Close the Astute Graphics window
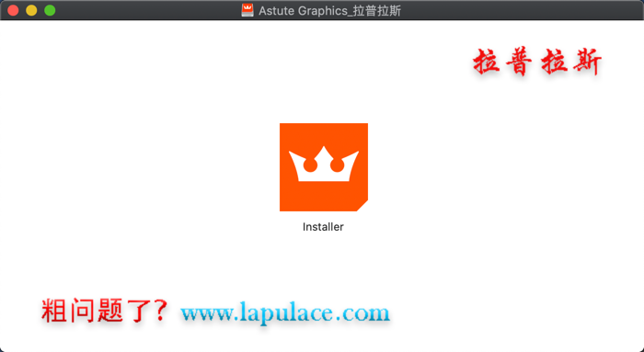 13,10
